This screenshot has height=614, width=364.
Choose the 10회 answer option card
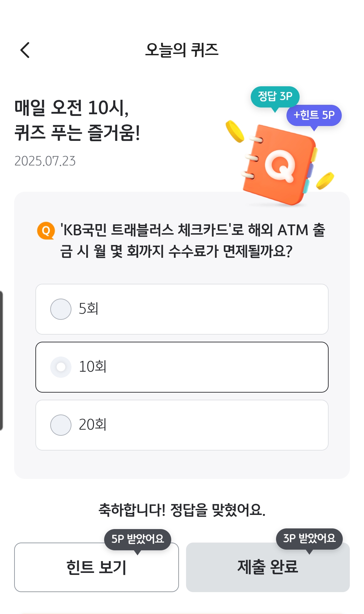click(182, 367)
